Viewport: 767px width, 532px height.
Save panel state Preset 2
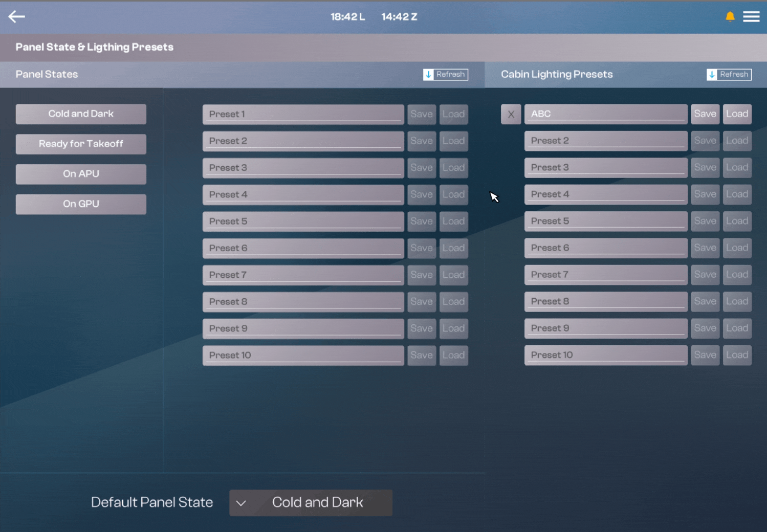pos(422,141)
